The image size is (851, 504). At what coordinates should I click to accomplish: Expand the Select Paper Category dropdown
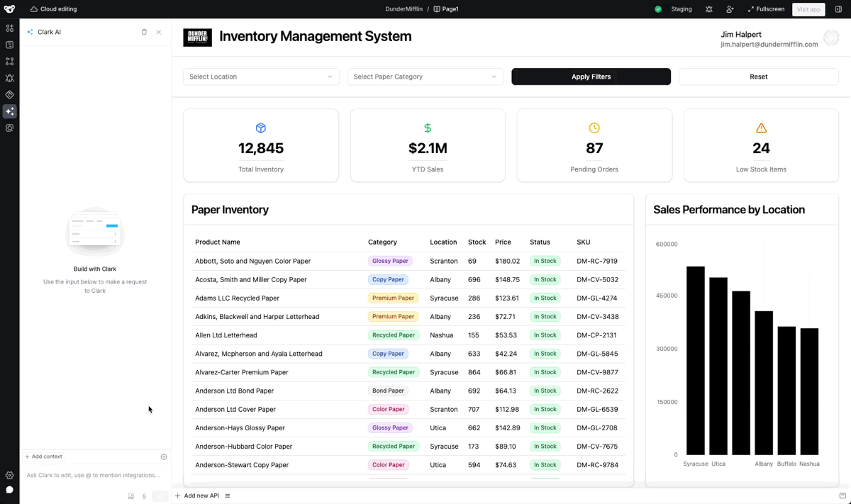pos(425,77)
